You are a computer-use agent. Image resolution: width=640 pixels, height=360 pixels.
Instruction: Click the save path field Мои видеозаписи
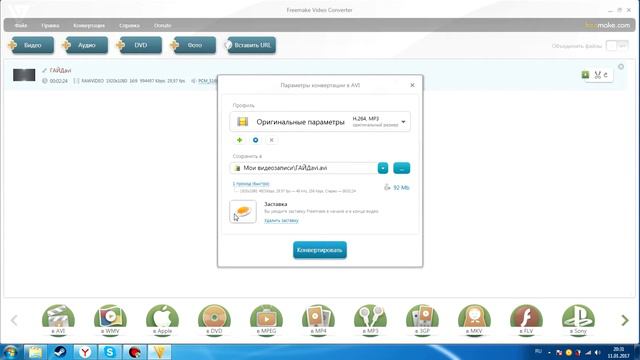point(304,168)
